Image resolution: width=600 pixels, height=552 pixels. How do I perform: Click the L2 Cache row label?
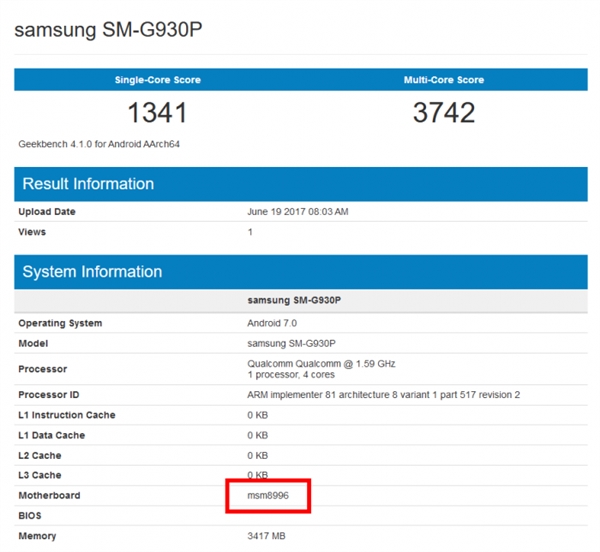point(40,455)
